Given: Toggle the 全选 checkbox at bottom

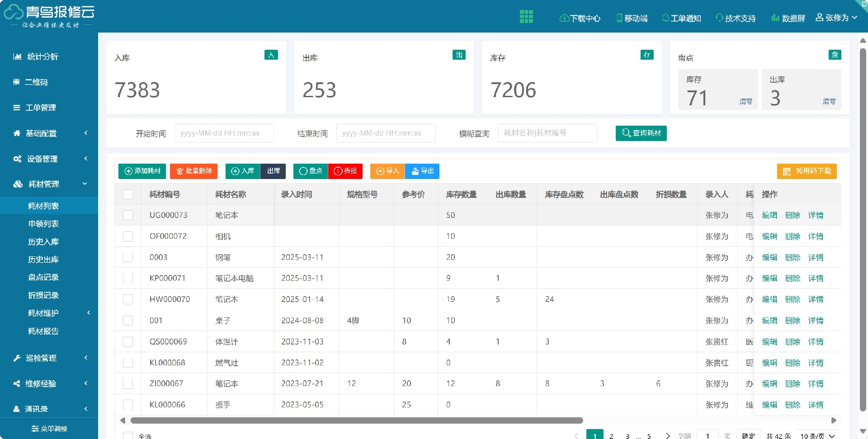Looking at the screenshot, I should (x=128, y=435).
